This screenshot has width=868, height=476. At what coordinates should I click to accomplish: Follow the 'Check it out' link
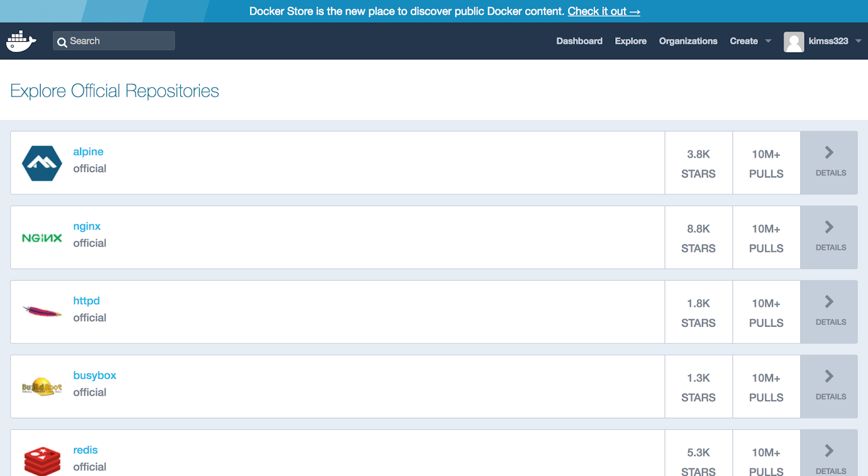click(x=604, y=11)
